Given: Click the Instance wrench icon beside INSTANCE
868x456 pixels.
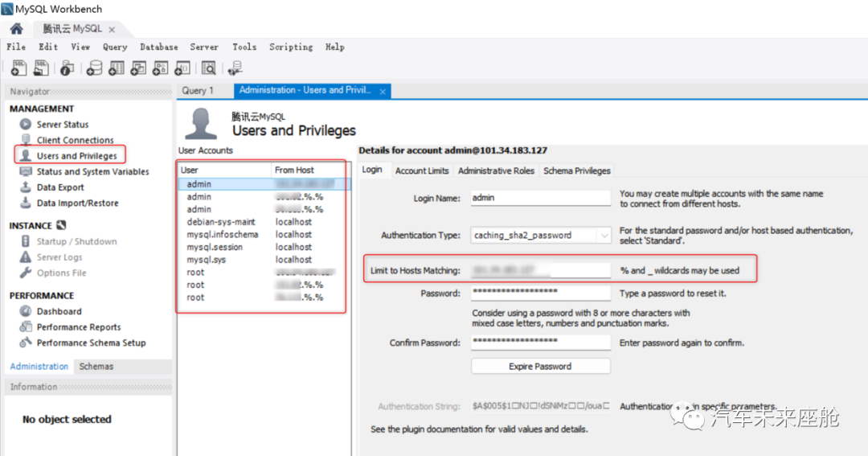Looking at the screenshot, I should click(61, 225).
